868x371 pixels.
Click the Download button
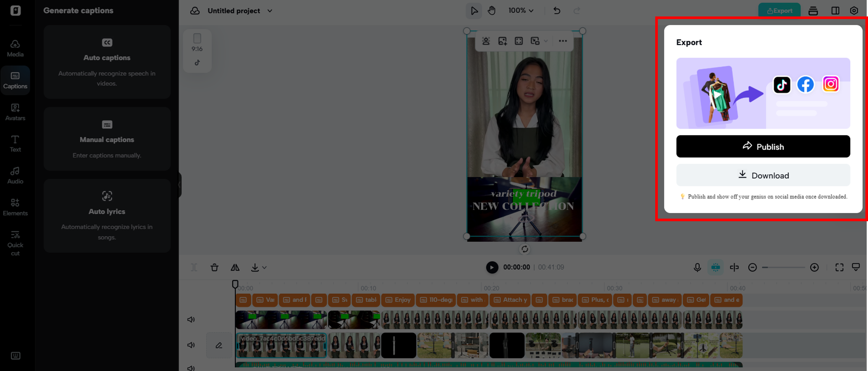click(x=763, y=175)
